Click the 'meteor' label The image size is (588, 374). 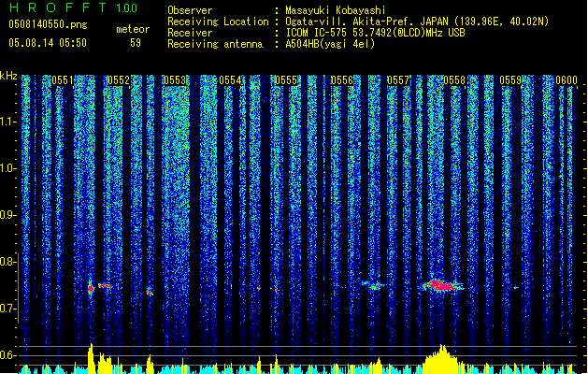point(133,29)
